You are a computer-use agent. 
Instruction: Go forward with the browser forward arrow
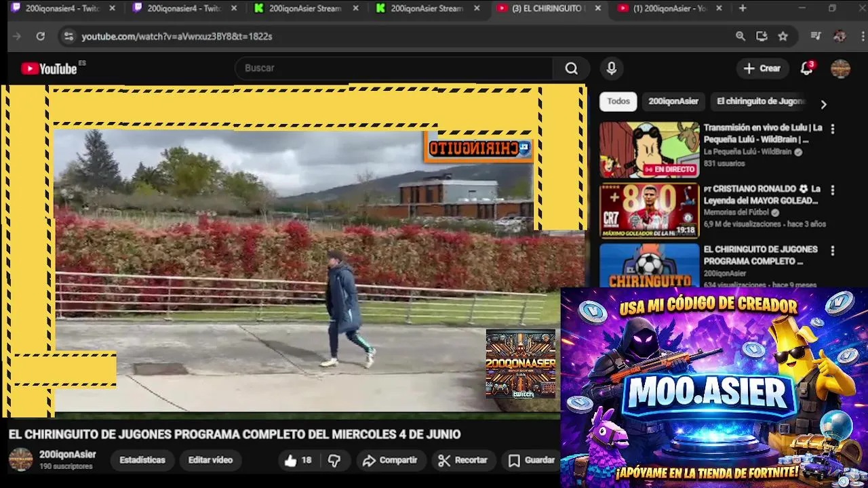[17, 37]
